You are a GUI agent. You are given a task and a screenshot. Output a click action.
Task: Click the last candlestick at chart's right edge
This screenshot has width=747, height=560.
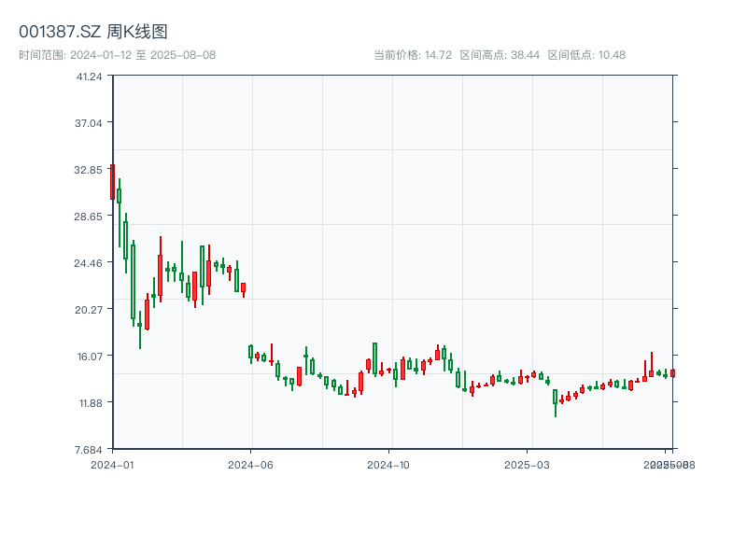pyautogui.click(x=672, y=373)
